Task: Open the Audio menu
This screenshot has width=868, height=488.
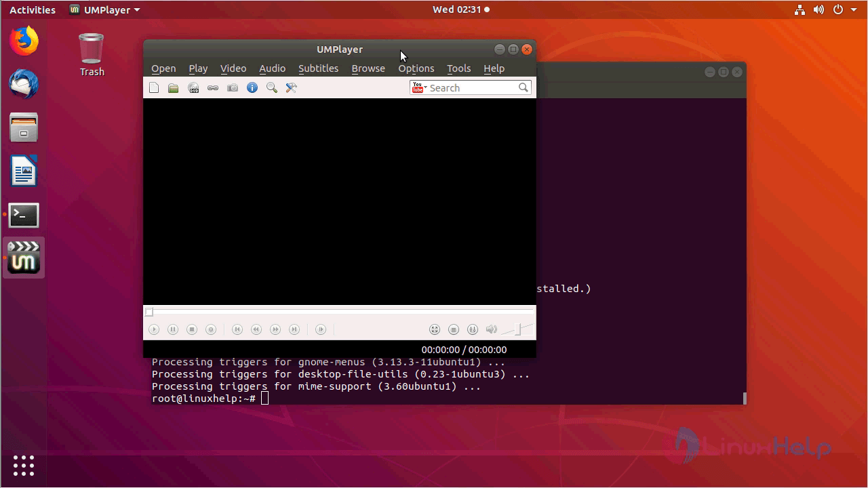Action: click(x=272, y=68)
